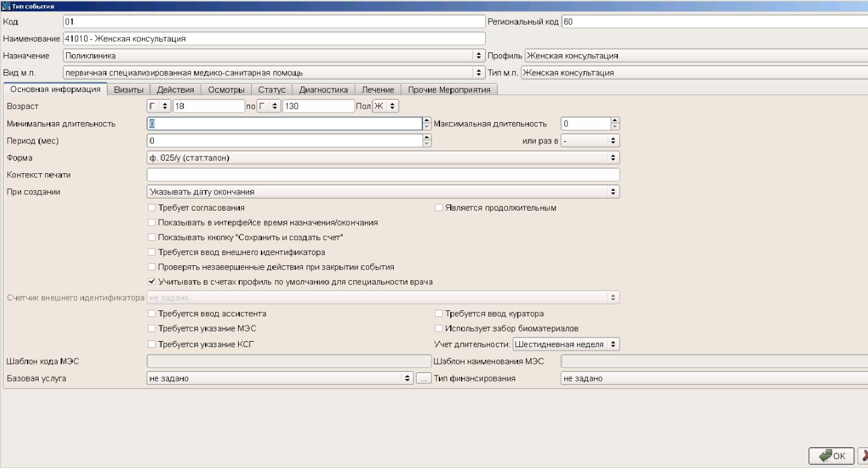The height and width of the screenshot is (468, 868).
Task: Select gender in the Пол dropdown
Action: 386,106
